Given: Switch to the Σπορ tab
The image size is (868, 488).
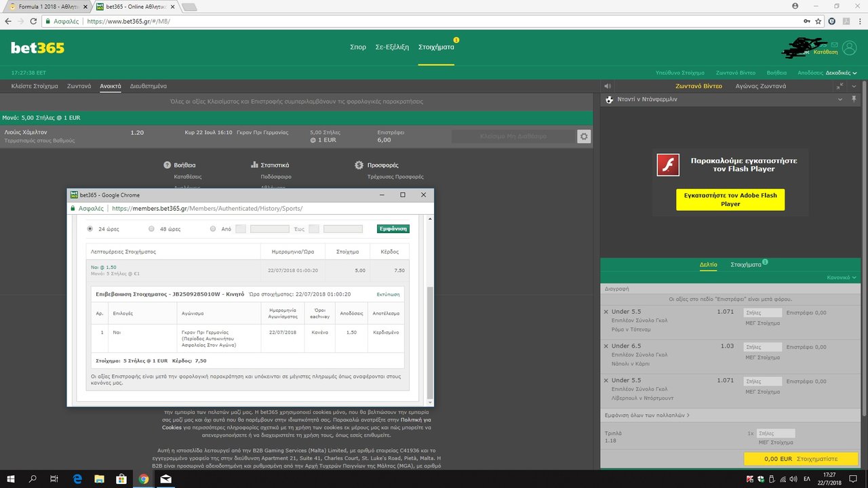Looking at the screenshot, I should (x=358, y=47).
